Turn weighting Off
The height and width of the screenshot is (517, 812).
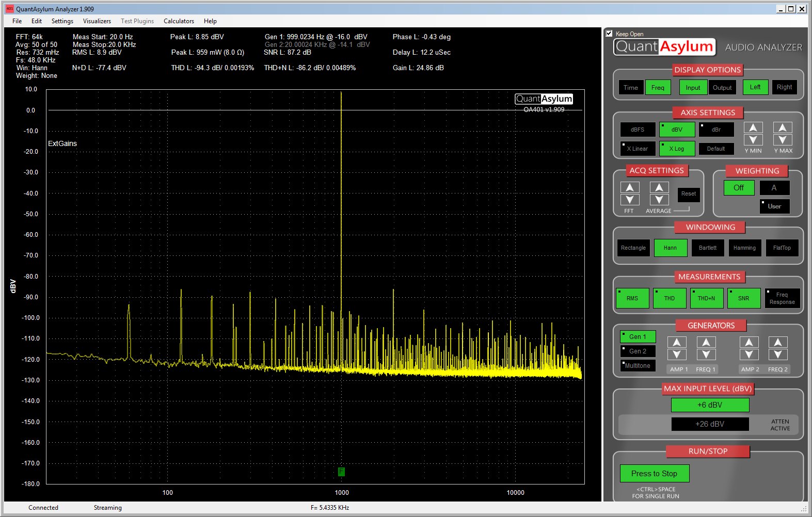(739, 188)
